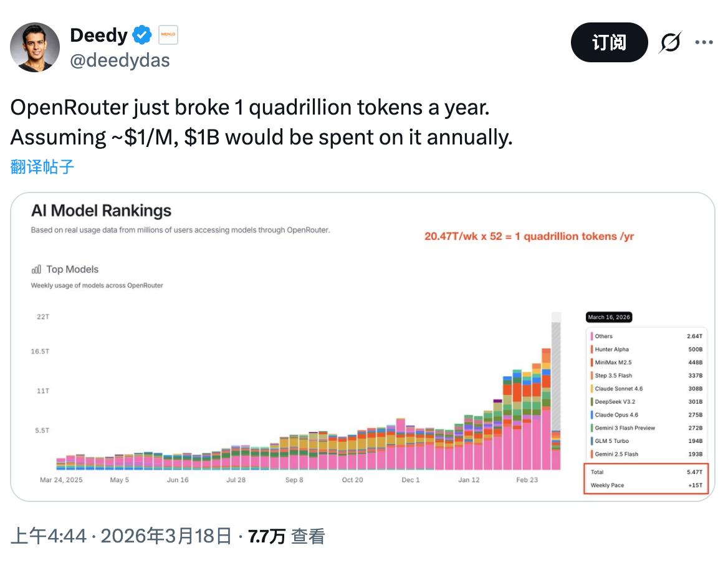Click the Deedy display name
Screen dimensions: 728x563
(98, 35)
